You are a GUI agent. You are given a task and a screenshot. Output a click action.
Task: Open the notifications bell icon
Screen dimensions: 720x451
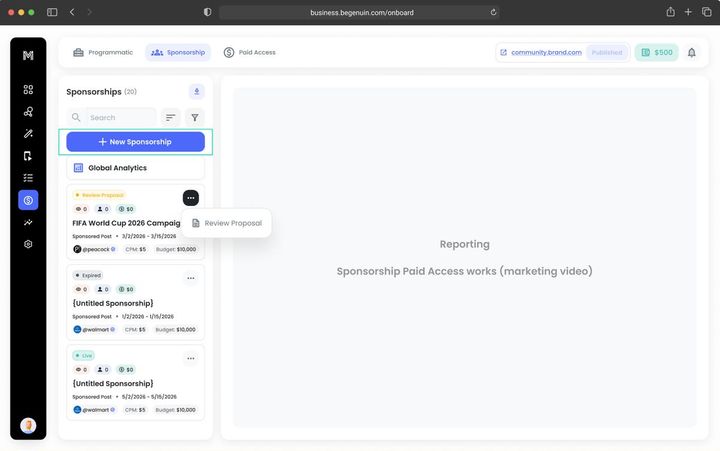pos(692,52)
